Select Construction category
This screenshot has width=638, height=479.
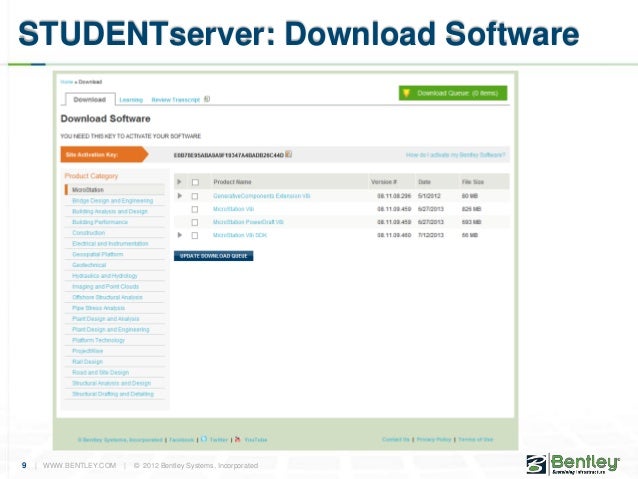[89, 232]
